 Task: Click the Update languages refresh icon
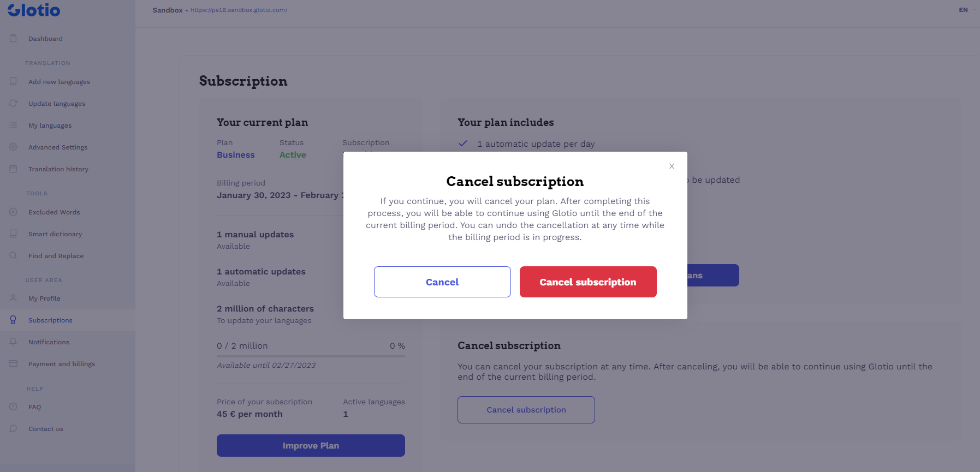click(x=13, y=103)
